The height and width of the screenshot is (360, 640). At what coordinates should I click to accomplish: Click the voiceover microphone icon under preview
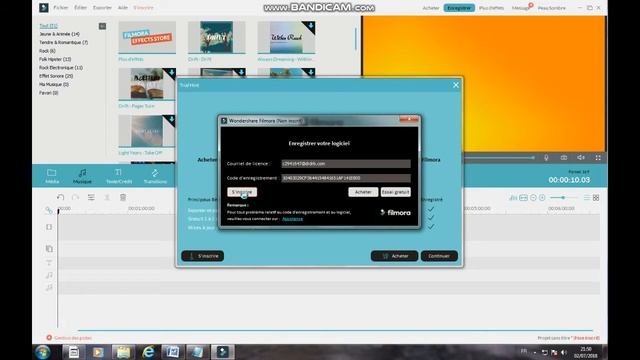(546, 158)
